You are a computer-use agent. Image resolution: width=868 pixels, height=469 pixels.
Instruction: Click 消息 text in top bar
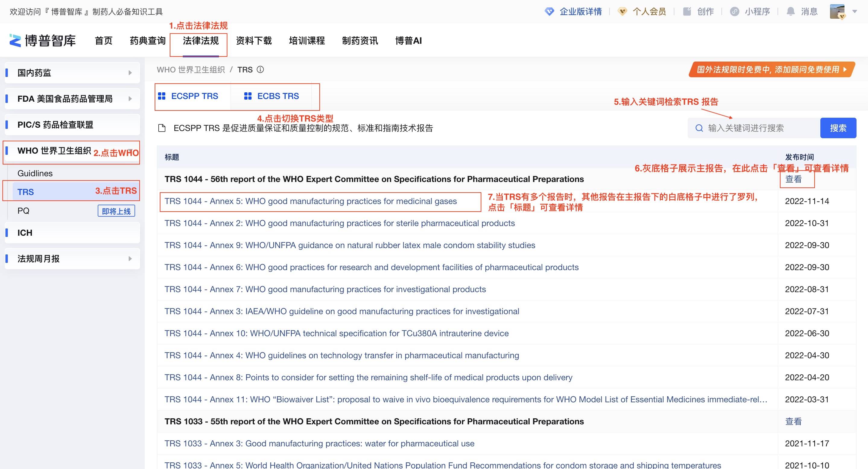pyautogui.click(x=809, y=12)
